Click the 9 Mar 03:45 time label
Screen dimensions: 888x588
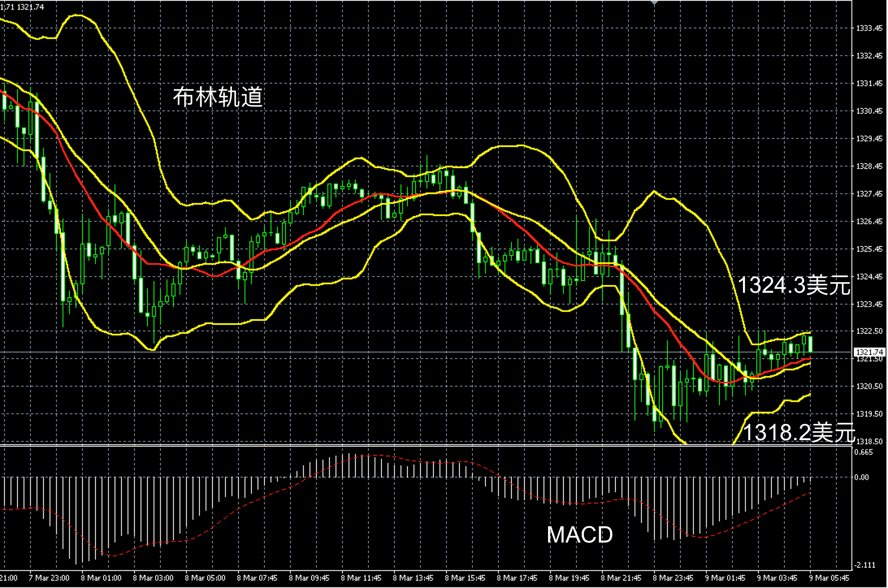pyautogui.click(x=777, y=578)
